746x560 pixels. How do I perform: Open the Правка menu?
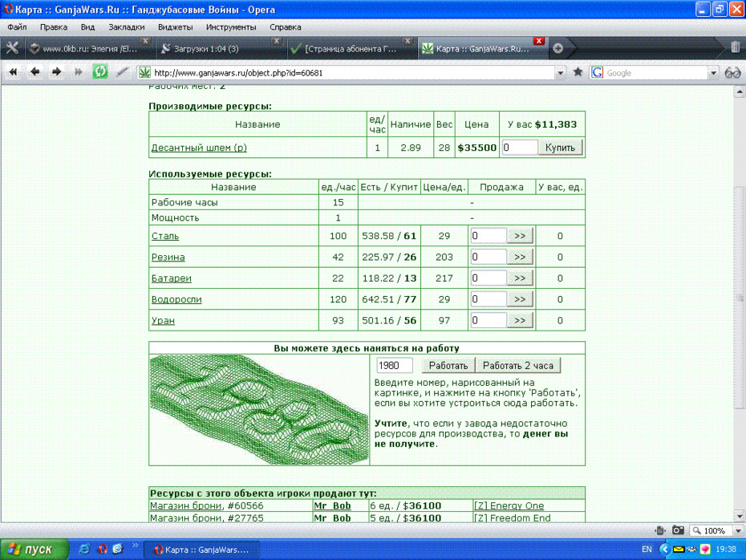53,27
